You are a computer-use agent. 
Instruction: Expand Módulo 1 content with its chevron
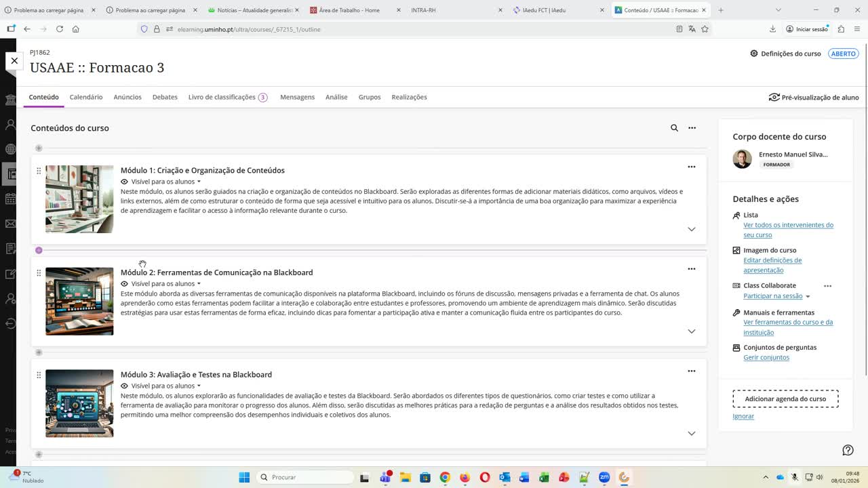coord(691,229)
